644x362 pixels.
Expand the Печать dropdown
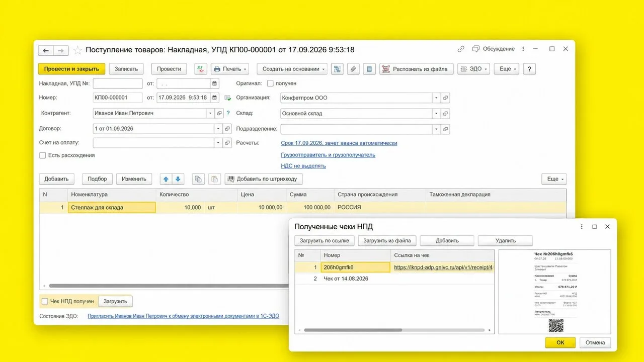pos(230,69)
